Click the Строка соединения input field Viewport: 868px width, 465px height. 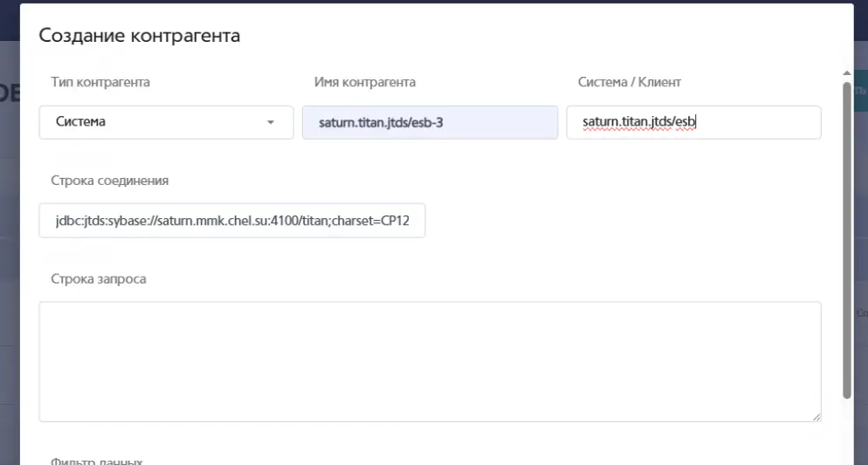pyautogui.click(x=232, y=221)
